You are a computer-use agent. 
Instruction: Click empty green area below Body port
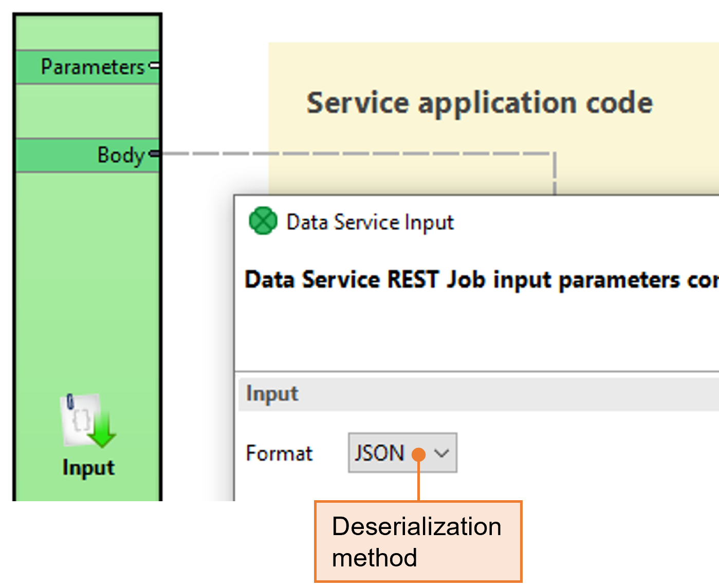87,282
